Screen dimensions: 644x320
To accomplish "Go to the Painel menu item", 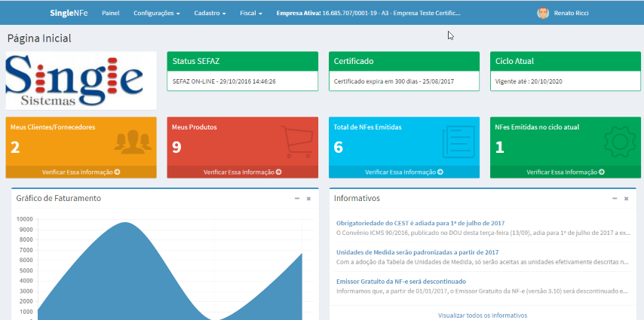I will click(111, 14).
